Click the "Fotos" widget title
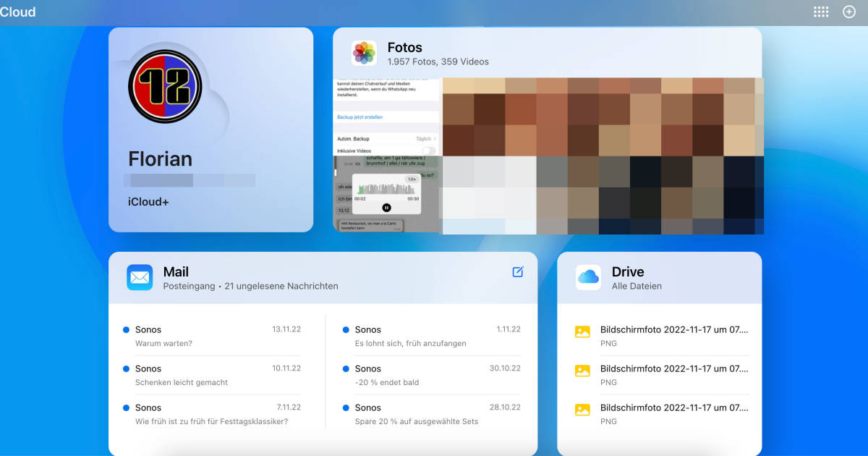 (x=404, y=47)
